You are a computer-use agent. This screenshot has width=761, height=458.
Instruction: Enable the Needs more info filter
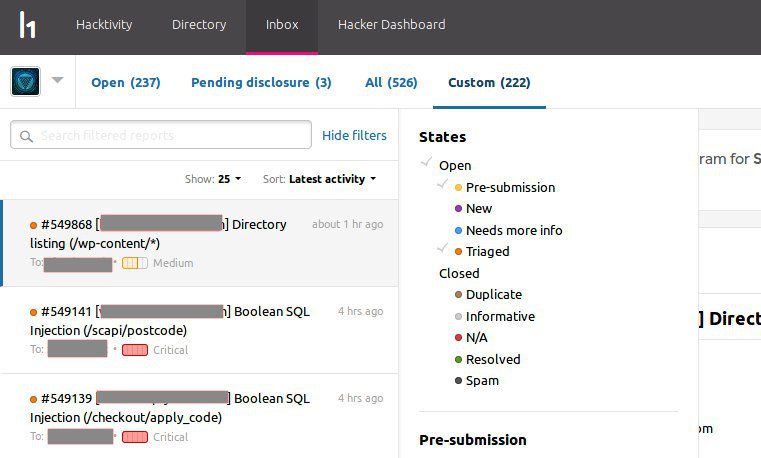pos(514,230)
